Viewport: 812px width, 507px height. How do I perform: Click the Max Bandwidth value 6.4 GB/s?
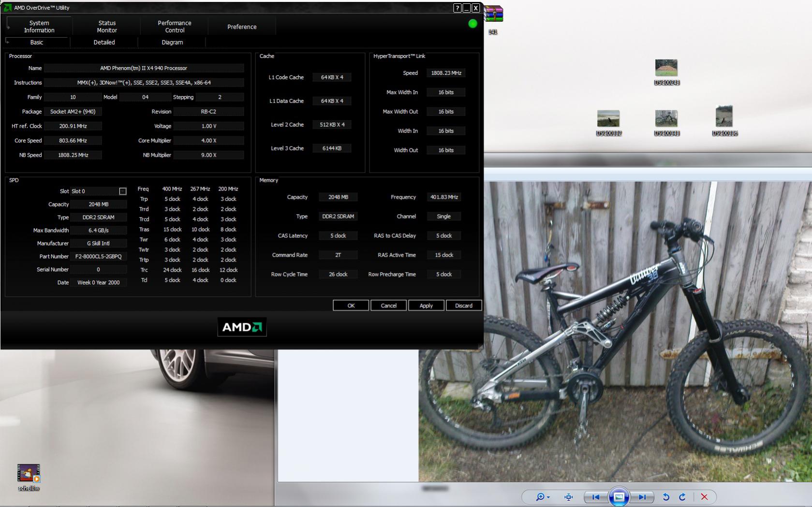coord(99,231)
